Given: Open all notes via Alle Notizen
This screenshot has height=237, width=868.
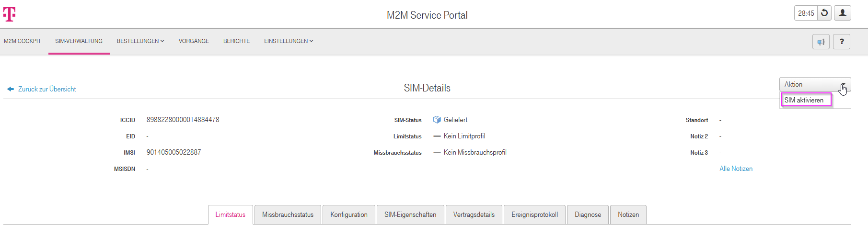Looking at the screenshot, I should 736,169.
